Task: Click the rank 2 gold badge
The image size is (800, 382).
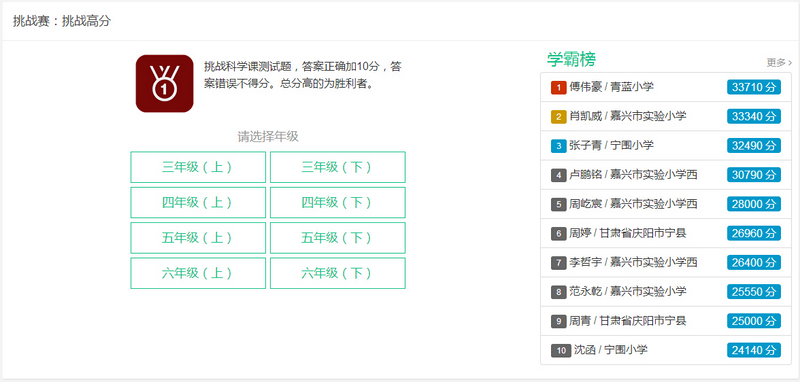Action: click(x=559, y=117)
